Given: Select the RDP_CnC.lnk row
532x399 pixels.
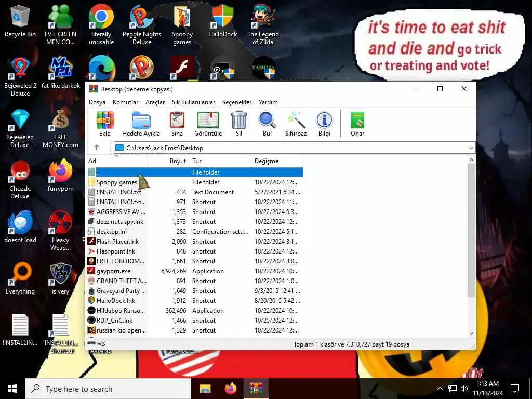Looking at the screenshot, I should point(195,320).
